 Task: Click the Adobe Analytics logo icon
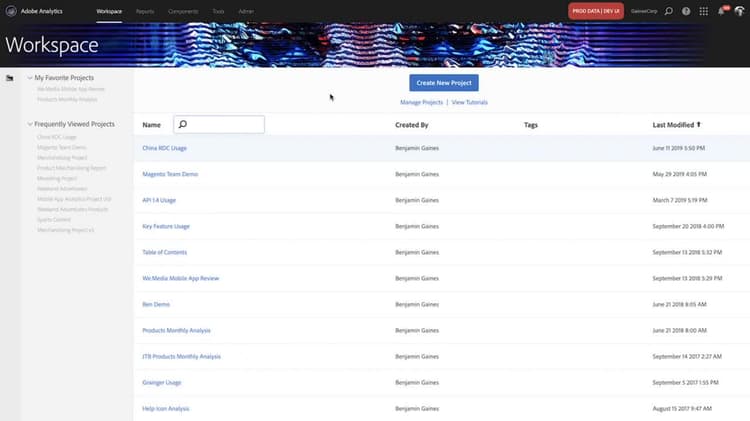point(11,11)
